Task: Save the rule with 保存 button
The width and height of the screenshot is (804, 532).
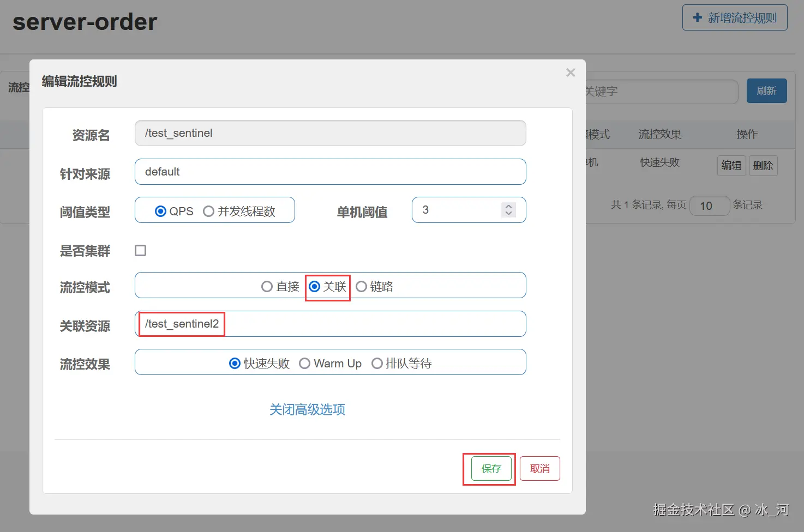Action: [x=491, y=469]
